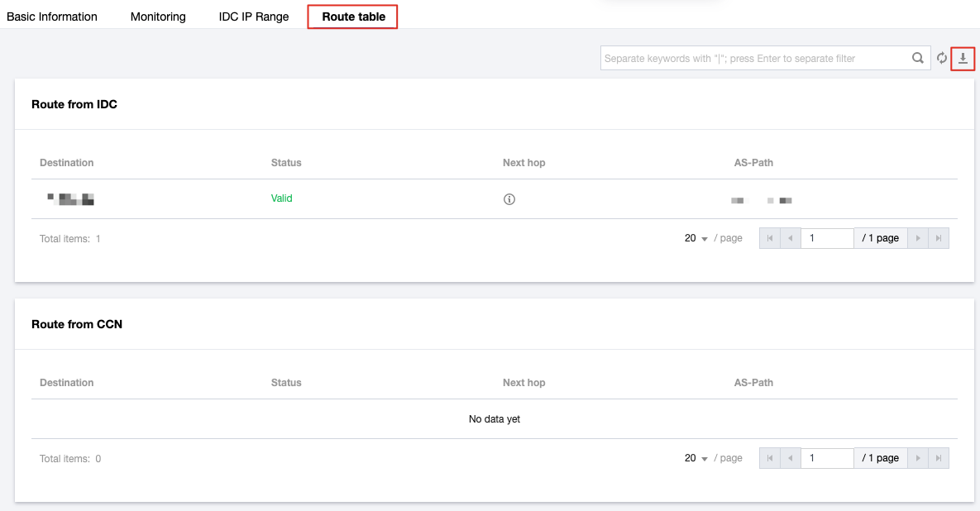Click the keyword filter search field
Image resolution: width=980 pixels, height=511 pixels.
coord(753,59)
